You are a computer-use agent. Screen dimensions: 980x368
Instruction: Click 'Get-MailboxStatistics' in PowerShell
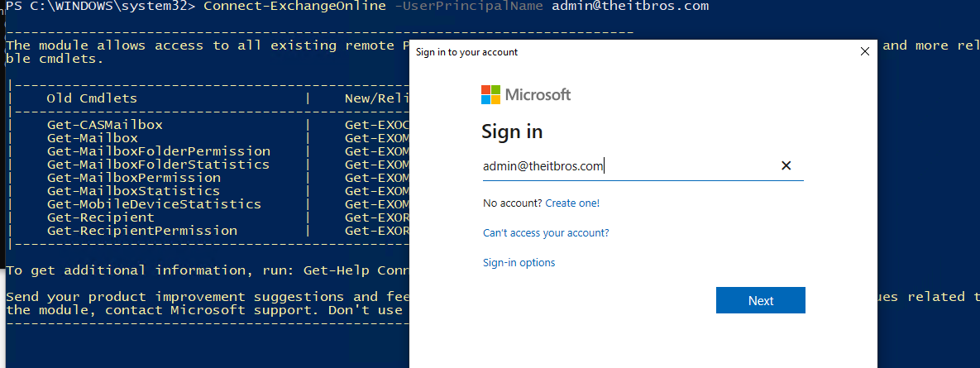click(x=134, y=190)
